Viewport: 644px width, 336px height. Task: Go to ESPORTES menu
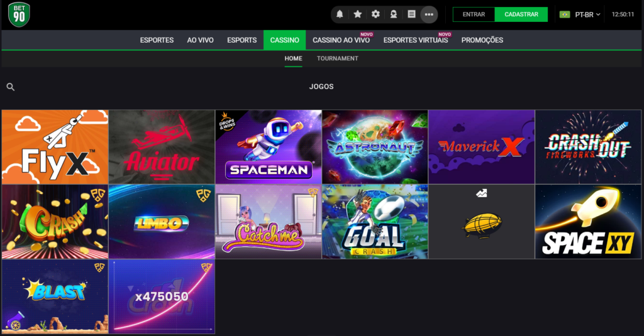(x=157, y=40)
